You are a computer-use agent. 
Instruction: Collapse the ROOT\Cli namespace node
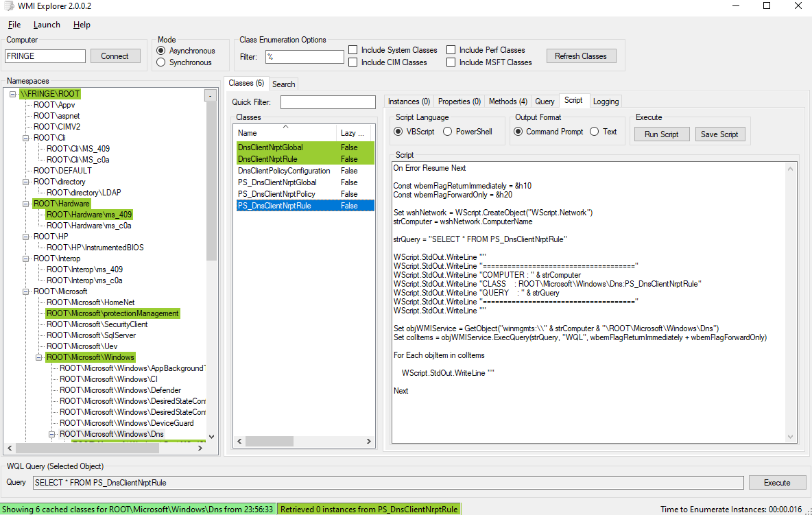point(26,139)
